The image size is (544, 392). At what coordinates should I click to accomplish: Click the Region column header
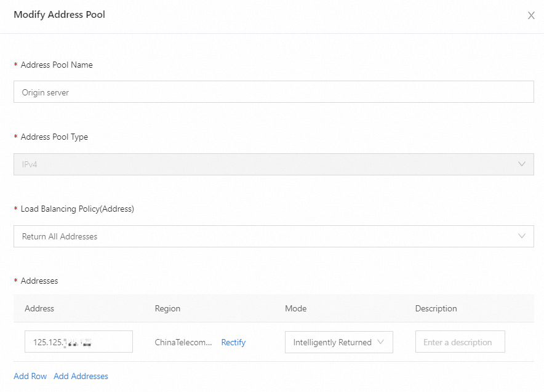pos(167,308)
